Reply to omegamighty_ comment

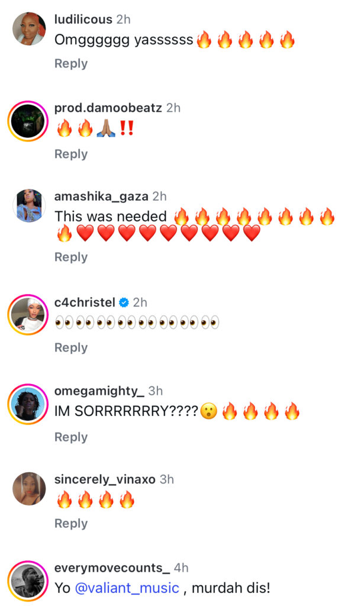coord(71,437)
